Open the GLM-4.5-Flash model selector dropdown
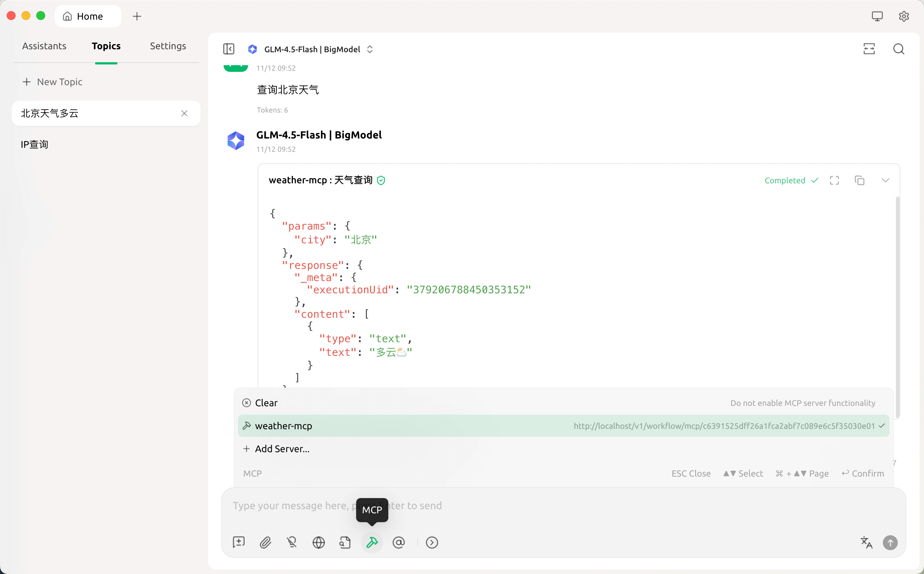Image resolution: width=924 pixels, height=574 pixels. pos(311,49)
